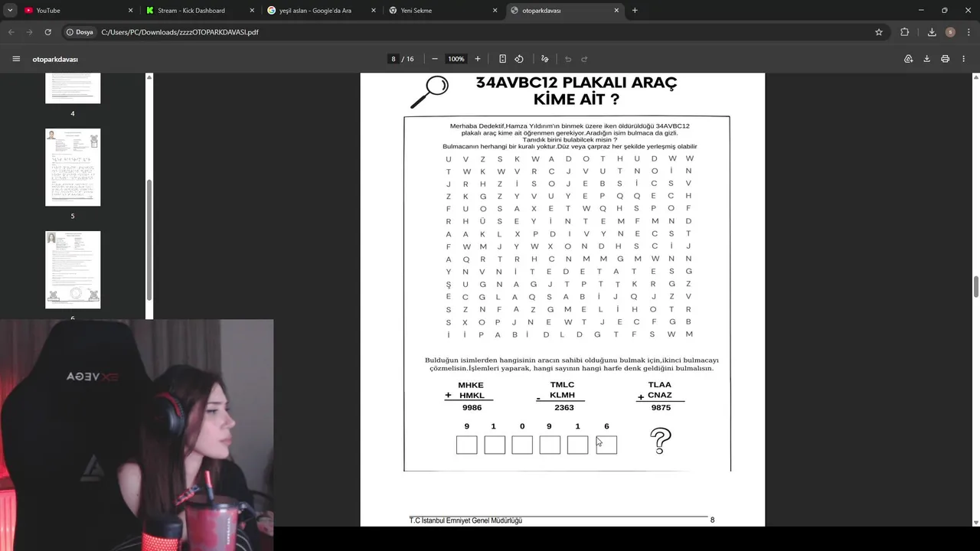This screenshot has width=980, height=551.
Task: Open the Chrome three-dot menu
Action: tap(968, 32)
